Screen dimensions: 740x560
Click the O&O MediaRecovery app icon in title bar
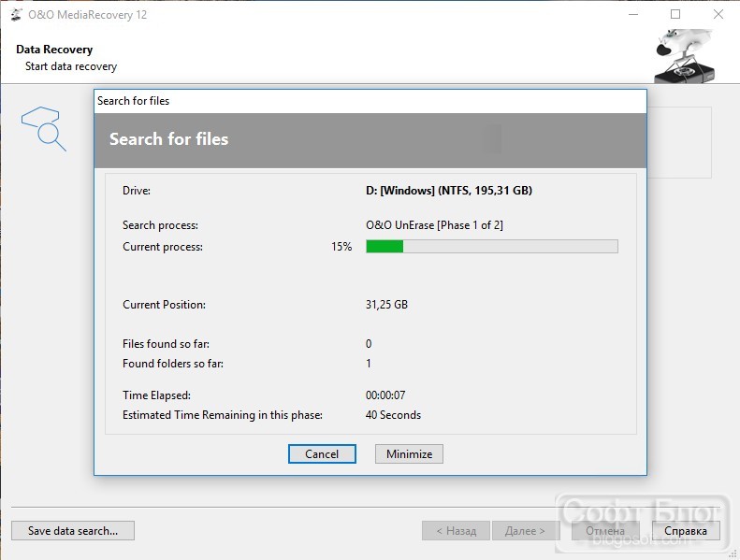coord(16,15)
